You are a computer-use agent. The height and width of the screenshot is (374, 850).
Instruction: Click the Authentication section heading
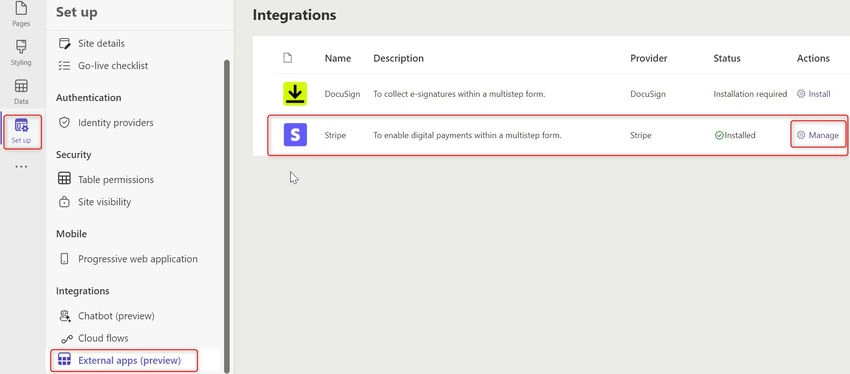88,98
